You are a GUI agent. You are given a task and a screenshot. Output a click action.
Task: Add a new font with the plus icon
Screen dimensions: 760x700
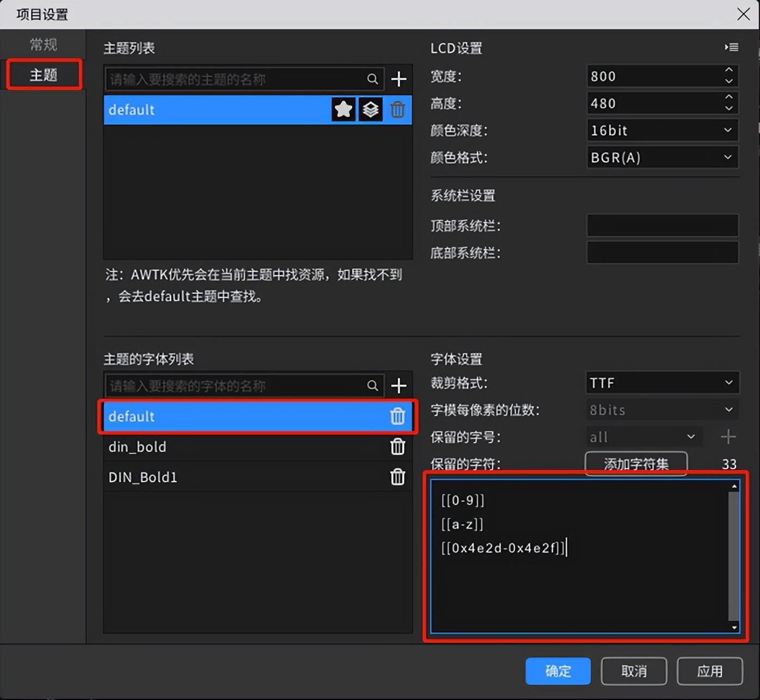coord(399,385)
